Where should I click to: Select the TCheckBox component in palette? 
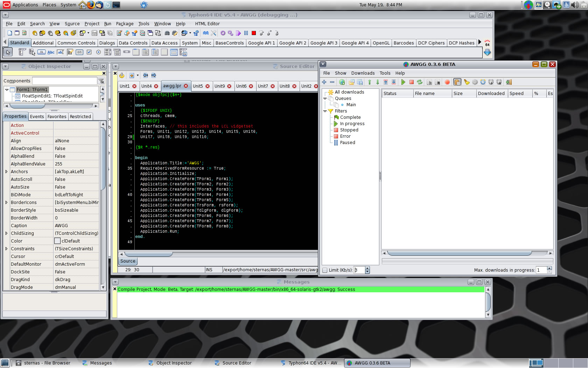coord(89,52)
